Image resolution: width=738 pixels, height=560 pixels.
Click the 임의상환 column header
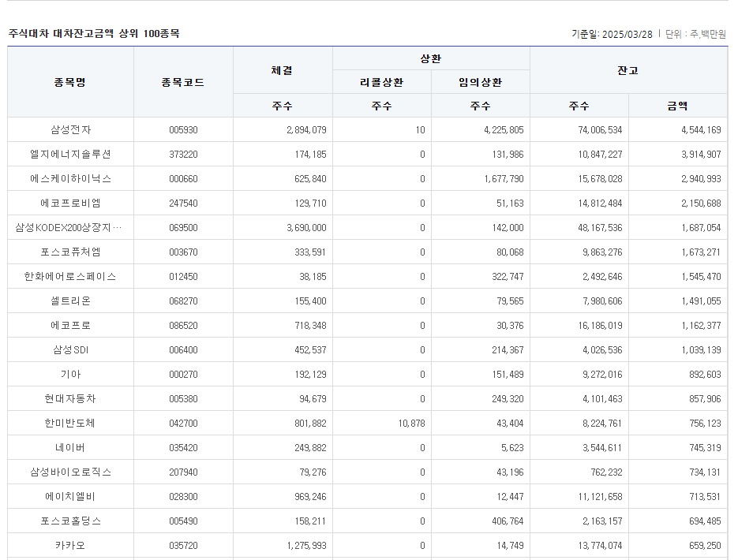point(481,82)
